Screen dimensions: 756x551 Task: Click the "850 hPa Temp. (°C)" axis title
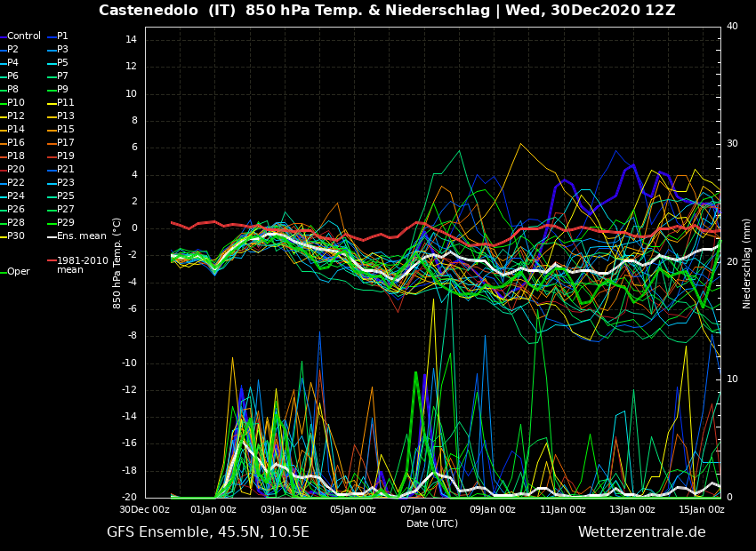[x=117, y=263]
